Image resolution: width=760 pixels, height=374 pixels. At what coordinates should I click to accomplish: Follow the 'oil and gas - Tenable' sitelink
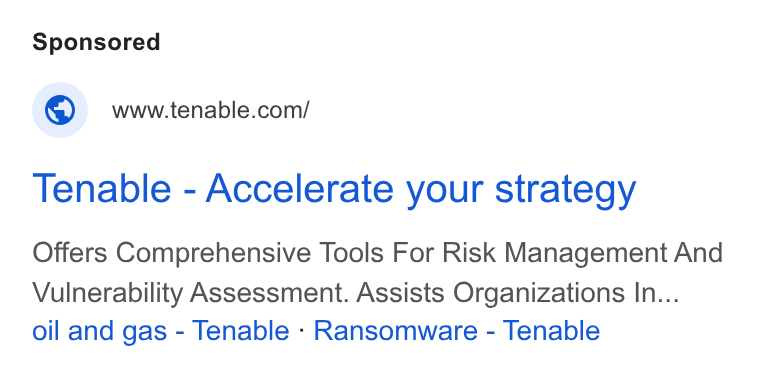(160, 331)
